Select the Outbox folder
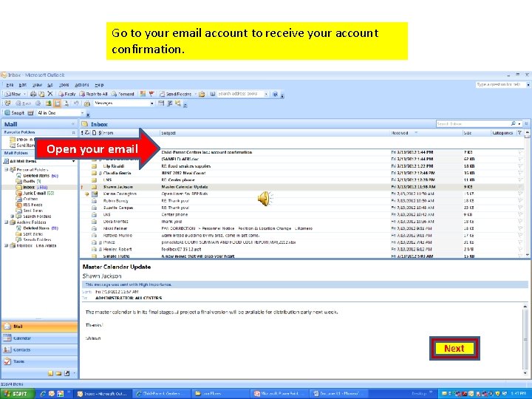 click(27, 199)
